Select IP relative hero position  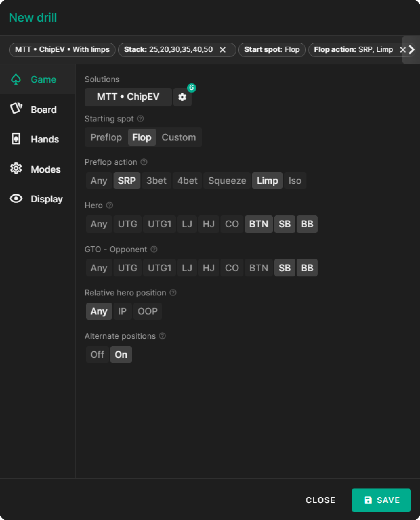[x=122, y=311]
